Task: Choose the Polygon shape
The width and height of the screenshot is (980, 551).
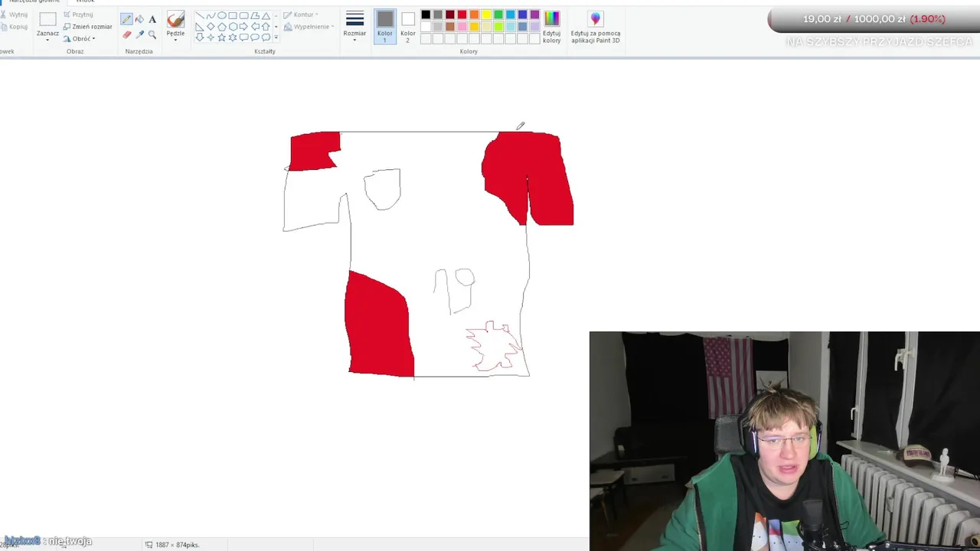Action: (x=255, y=15)
